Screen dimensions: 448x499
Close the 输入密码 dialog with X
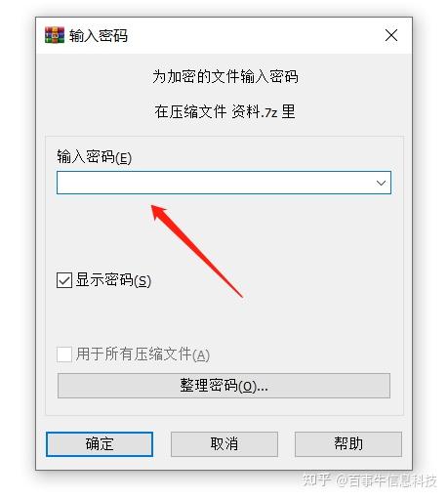tap(391, 35)
